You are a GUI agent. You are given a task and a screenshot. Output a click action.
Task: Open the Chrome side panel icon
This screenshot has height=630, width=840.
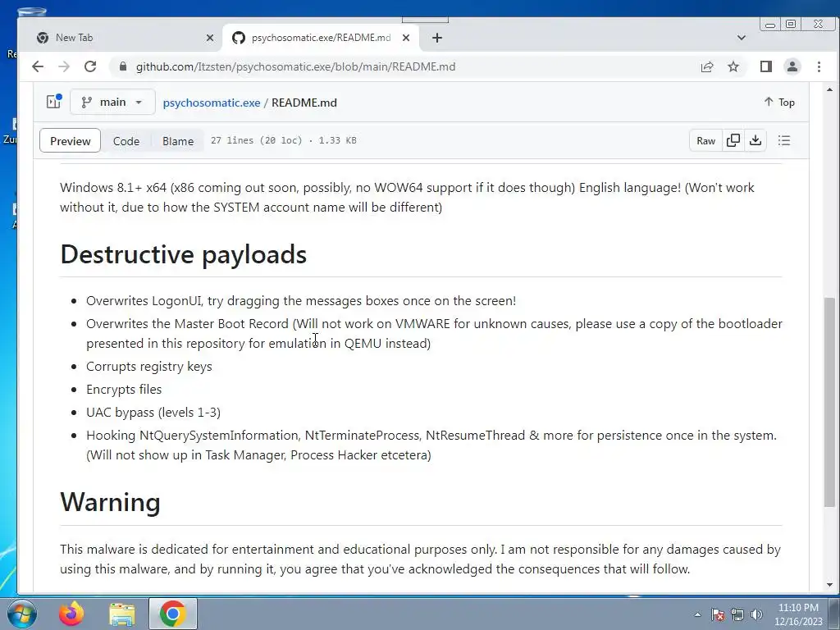tap(765, 66)
